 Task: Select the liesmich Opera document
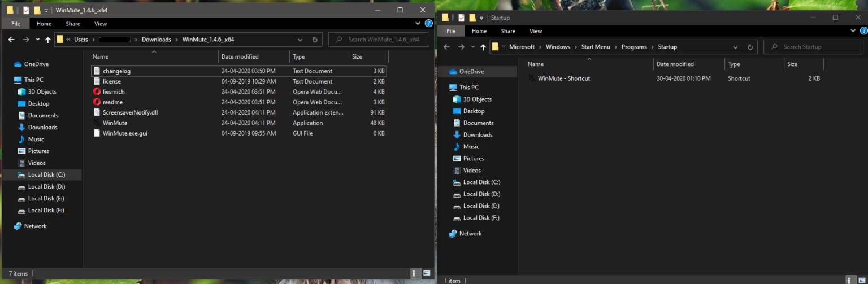tap(238, 91)
